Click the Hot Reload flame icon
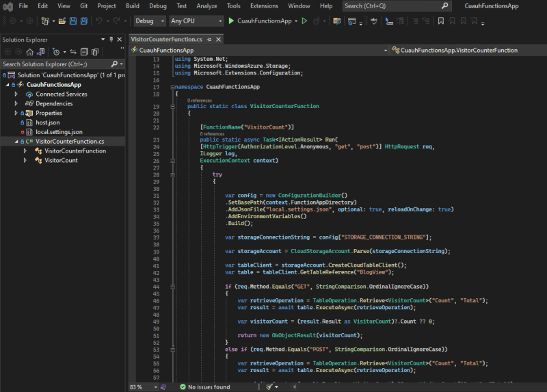The width and height of the screenshot is (547, 392). [316, 21]
